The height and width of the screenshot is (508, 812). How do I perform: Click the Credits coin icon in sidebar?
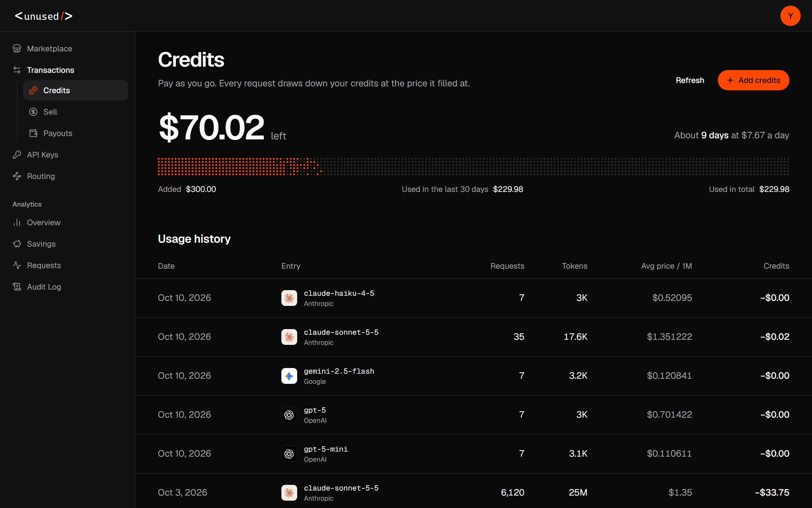pyautogui.click(x=33, y=90)
